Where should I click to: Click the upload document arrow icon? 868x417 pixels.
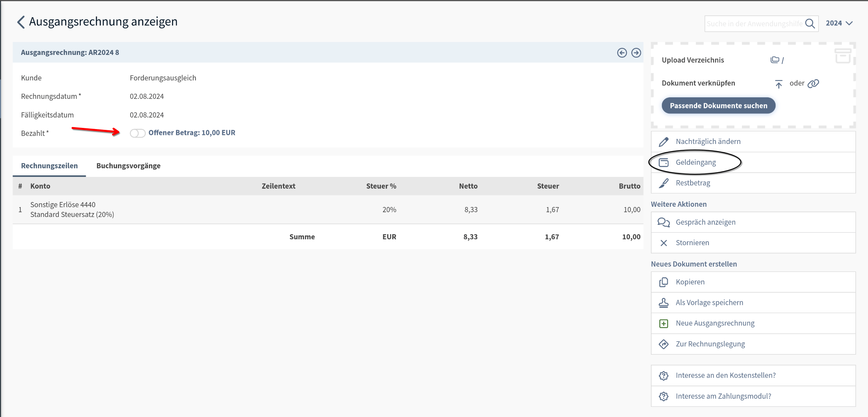coord(778,84)
